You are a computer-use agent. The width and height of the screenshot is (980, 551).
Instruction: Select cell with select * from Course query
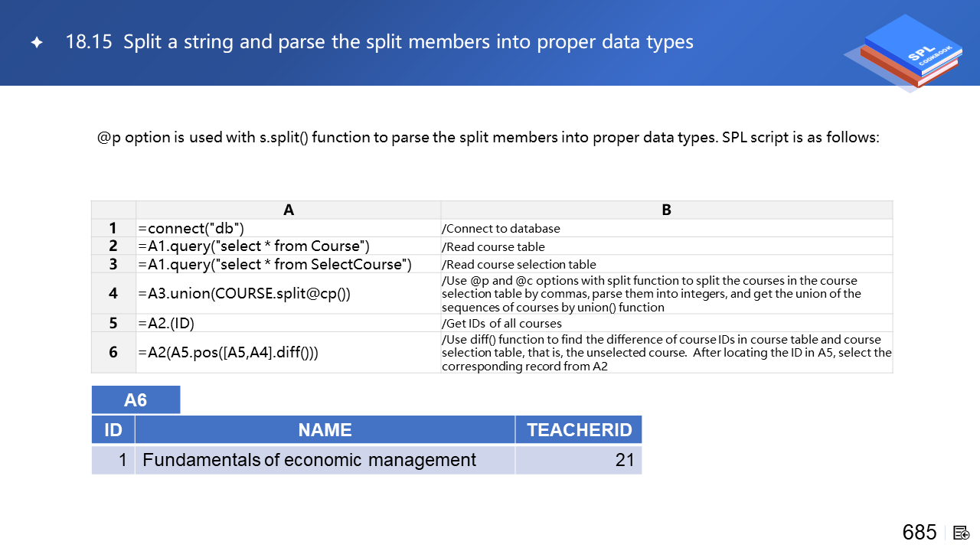pyautogui.click(x=289, y=246)
